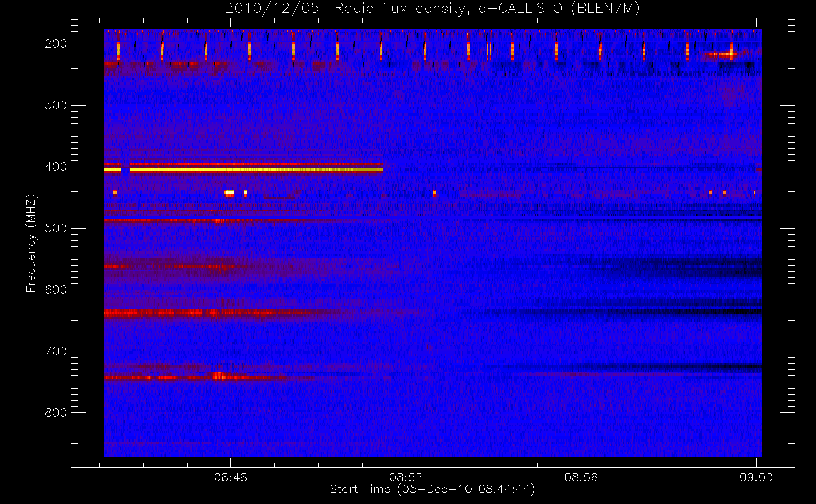816x504 pixels.
Task: Click the bright red burst near 740 MHz
Action: tap(220, 375)
